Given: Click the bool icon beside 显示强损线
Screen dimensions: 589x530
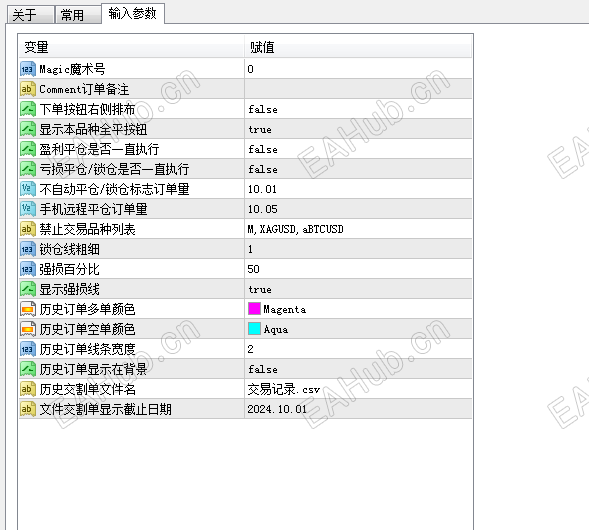Looking at the screenshot, I should coord(28,289).
